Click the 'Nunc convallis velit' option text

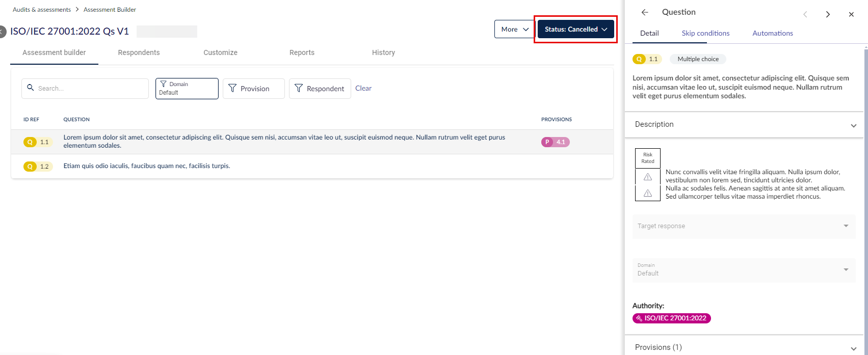pos(753,176)
